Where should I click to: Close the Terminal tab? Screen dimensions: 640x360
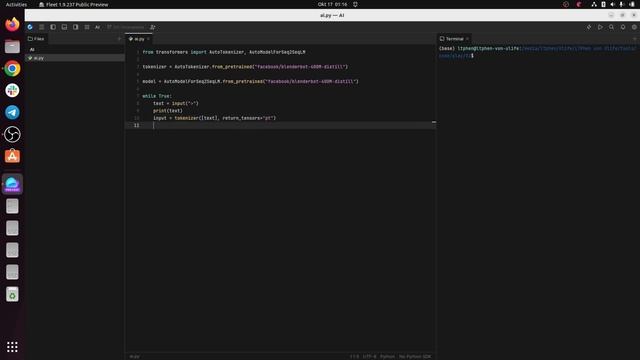tap(467, 39)
